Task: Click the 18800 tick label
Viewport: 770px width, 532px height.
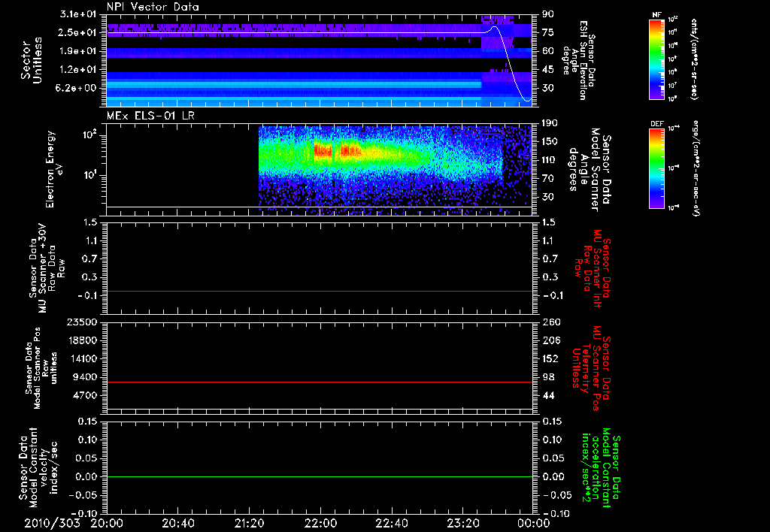Action: coord(81,340)
